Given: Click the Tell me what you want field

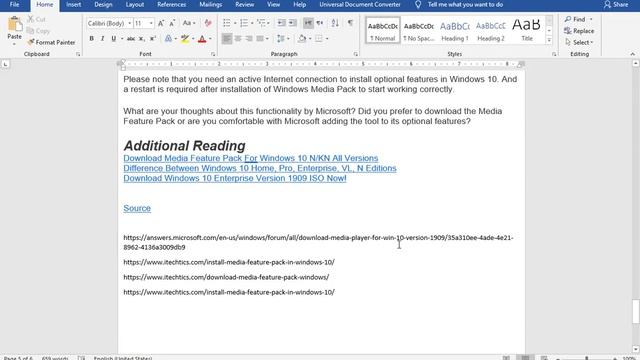Looking at the screenshot, I should point(459,5).
